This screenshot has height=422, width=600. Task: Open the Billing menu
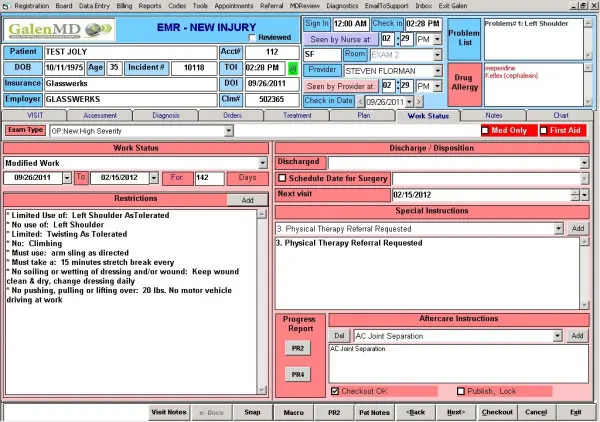[x=124, y=6]
